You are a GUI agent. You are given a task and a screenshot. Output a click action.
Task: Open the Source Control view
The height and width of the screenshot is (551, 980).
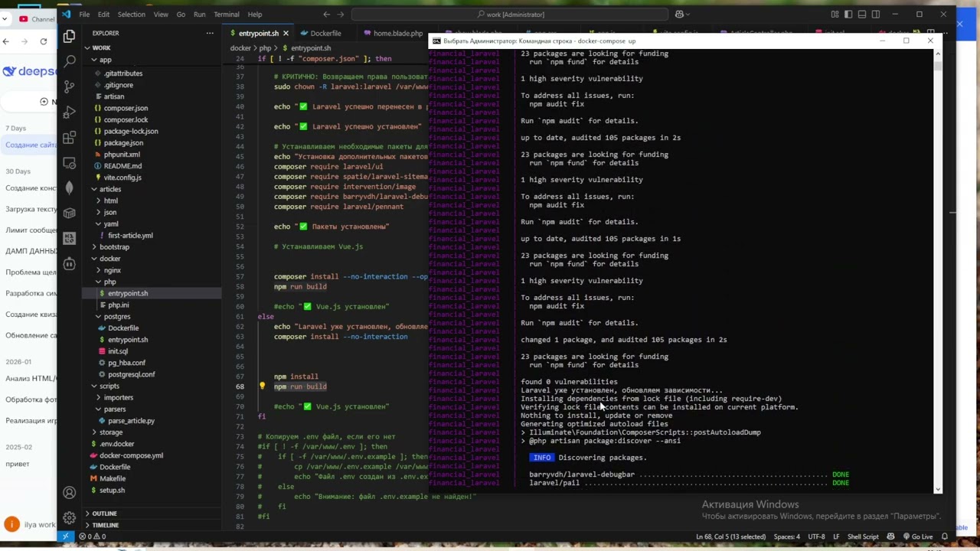tap(69, 86)
